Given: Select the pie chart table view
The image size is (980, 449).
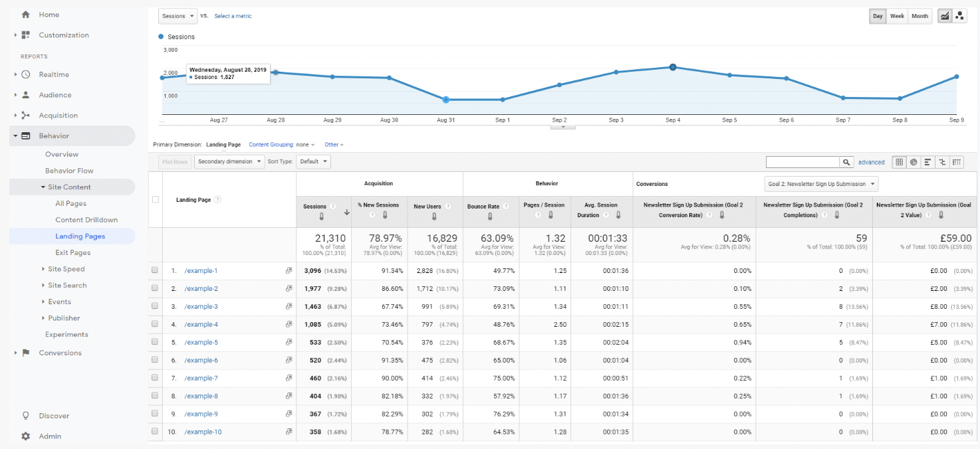Looking at the screenshot, I should 914,162.
